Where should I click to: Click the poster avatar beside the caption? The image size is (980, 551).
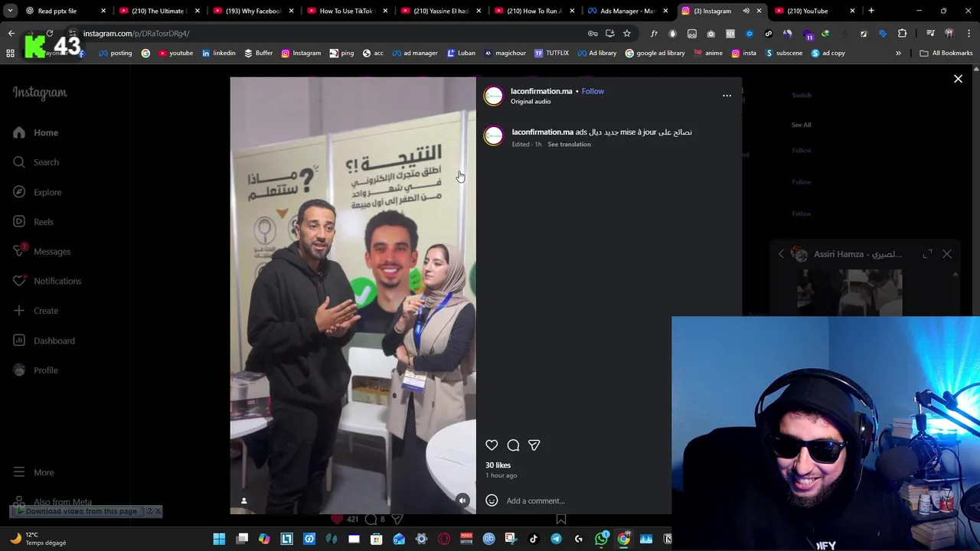pyautogui.click(x=494, y=137)
